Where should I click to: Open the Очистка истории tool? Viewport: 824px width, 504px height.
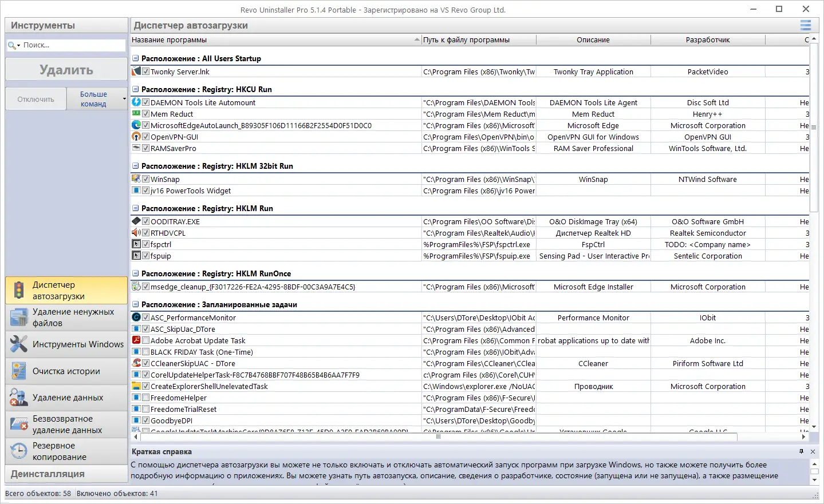point(66,371)
